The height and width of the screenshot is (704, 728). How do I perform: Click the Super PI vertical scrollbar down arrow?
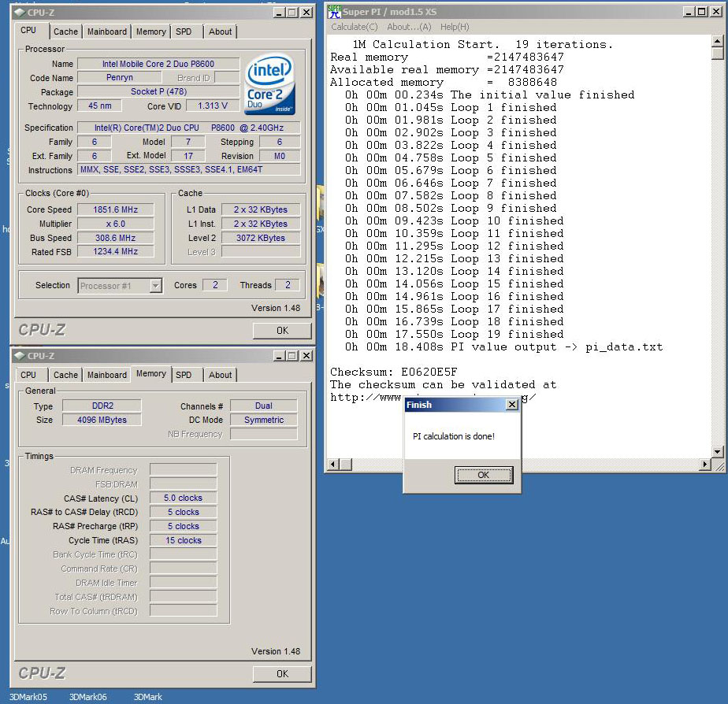(717, 451)
